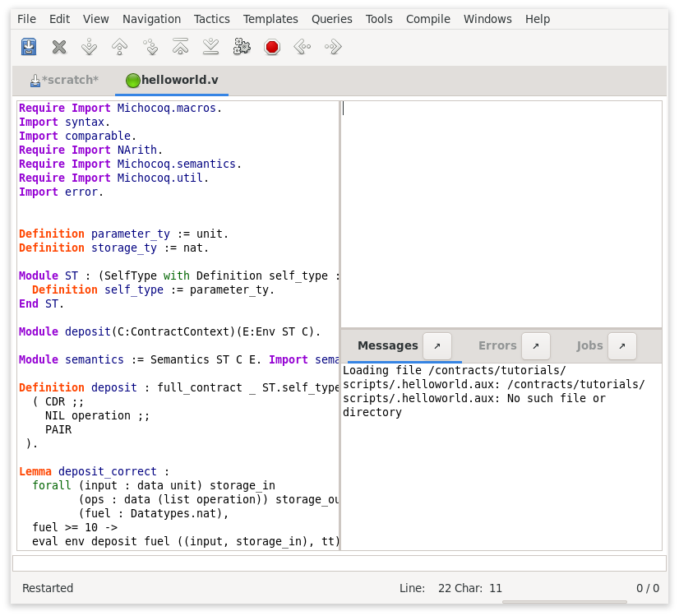Step forward one Coq command
This screenshot has height=616, width=679.
(89, 47)
